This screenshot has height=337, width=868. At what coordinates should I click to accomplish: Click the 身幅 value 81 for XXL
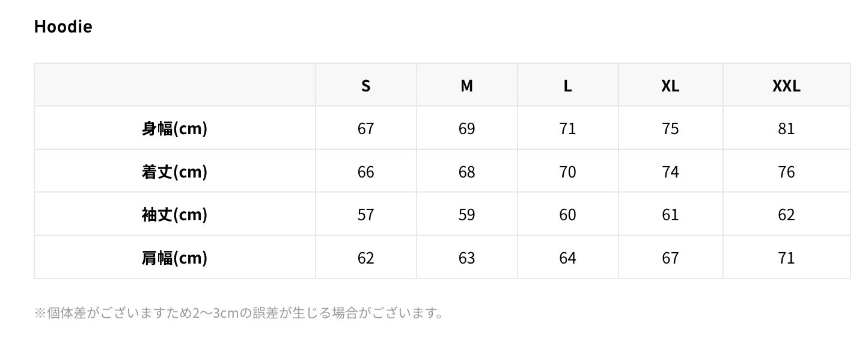tap(786, 128)
